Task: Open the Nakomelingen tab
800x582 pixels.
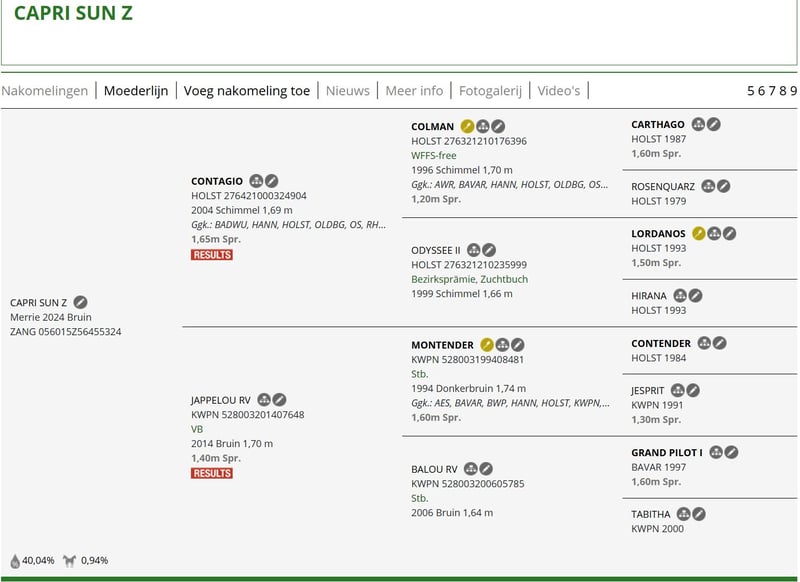Action: pyautogui.click(x=45, y=91)
